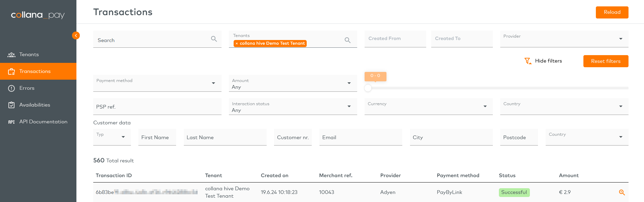The width and height of the screenshot is (644, 202).
Task: Focus the Customer nr. field
Action: pos(293,137)
